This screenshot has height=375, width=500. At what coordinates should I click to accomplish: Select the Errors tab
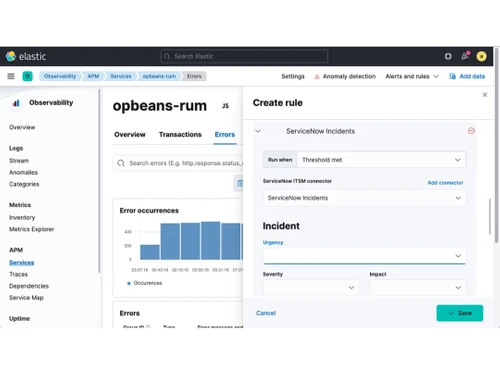[225, 134]
